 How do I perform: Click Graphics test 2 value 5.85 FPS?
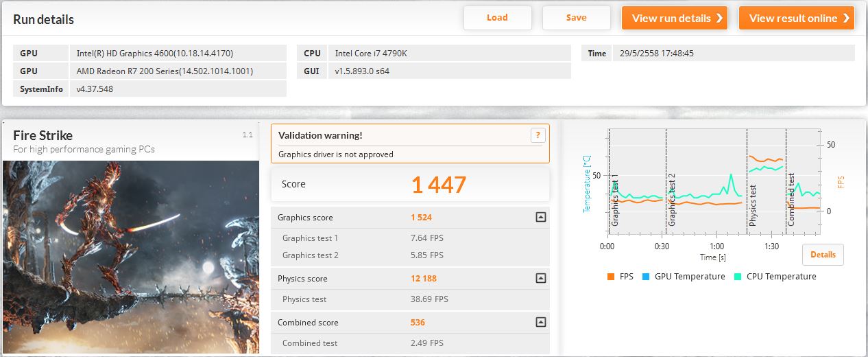pos(427,255)
